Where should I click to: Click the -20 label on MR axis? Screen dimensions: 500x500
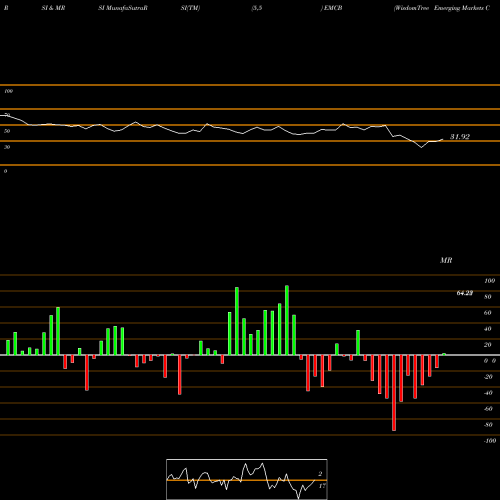click(488, 377)
